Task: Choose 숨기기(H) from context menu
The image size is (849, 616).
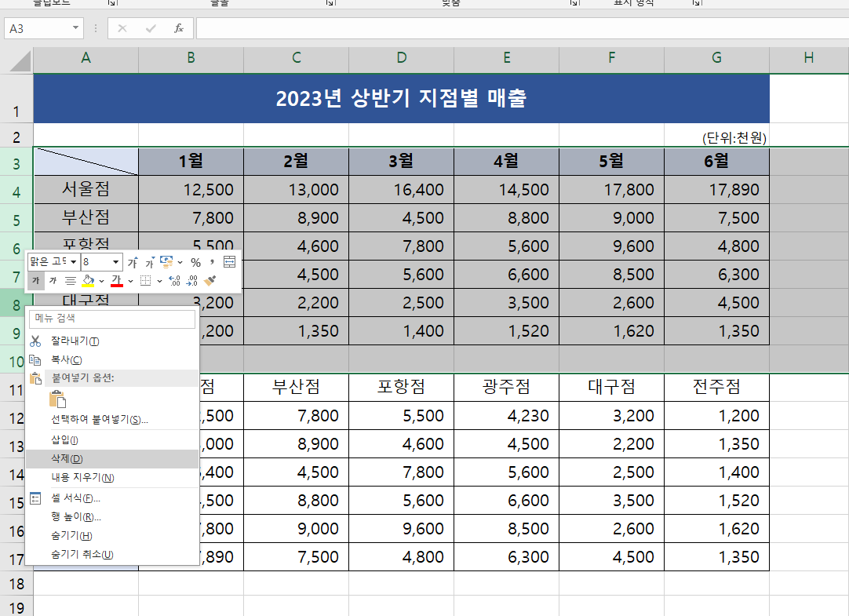Action: [x=112, y=536]
